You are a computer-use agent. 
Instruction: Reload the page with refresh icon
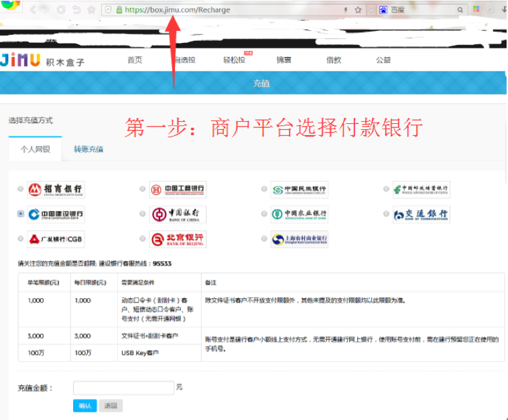coord(61,10)
